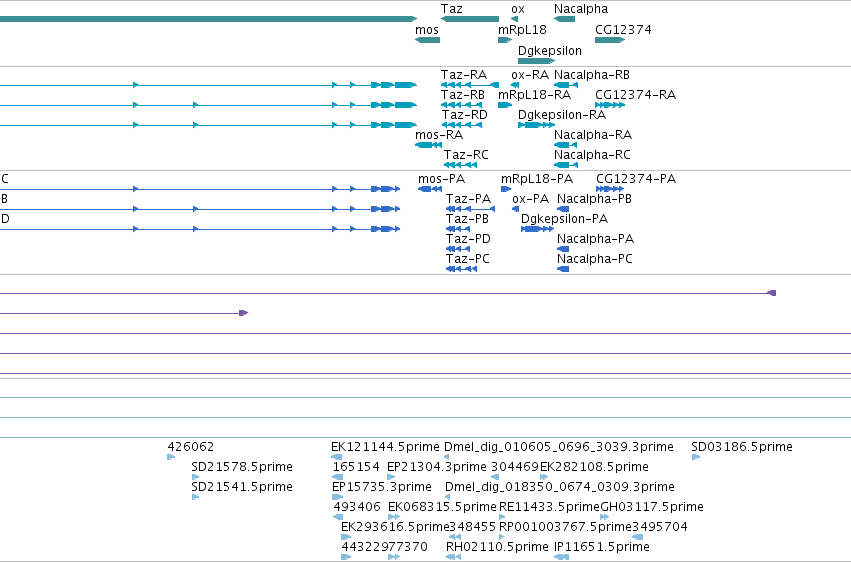Click the mos-RA transcript label

pyautogui.click(x=439, y=135)
